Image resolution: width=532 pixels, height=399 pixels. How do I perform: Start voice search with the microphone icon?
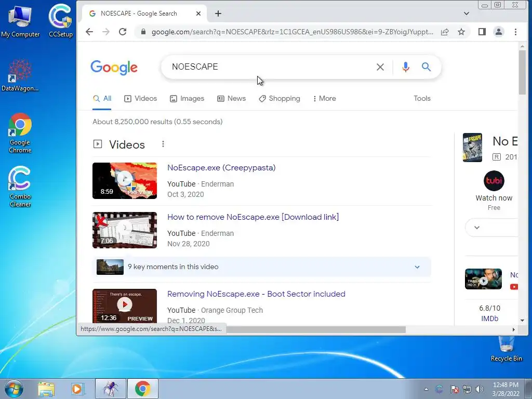tap(405, 67)
